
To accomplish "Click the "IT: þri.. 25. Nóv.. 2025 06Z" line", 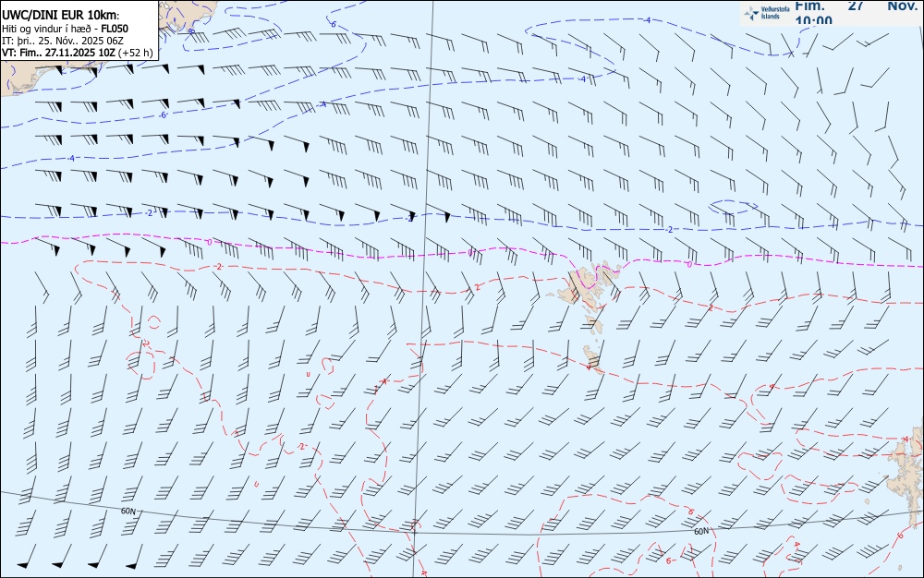I will coord(63,41).
